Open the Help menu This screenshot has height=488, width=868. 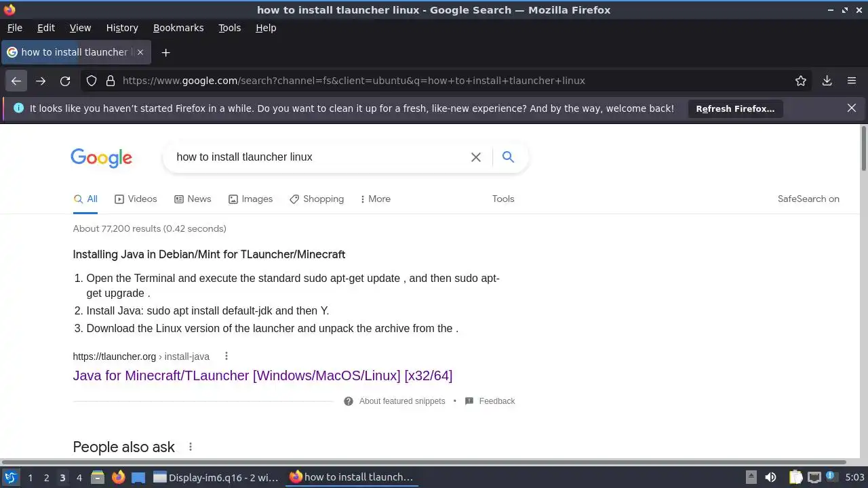(266, 28)
